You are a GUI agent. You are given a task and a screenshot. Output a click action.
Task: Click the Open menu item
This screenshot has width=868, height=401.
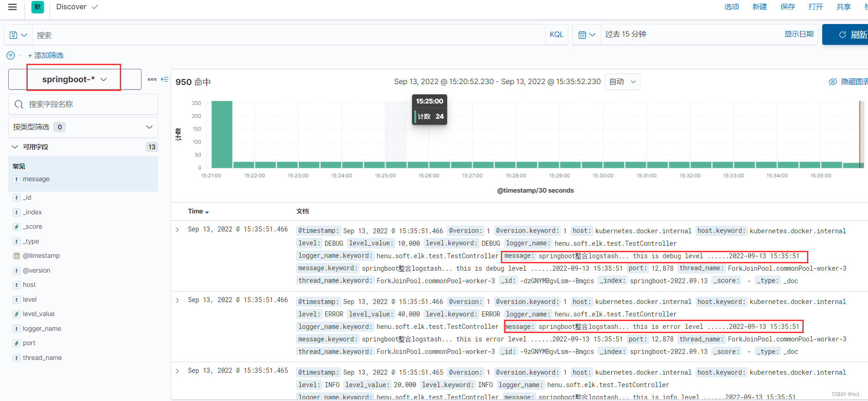(816, 7)
